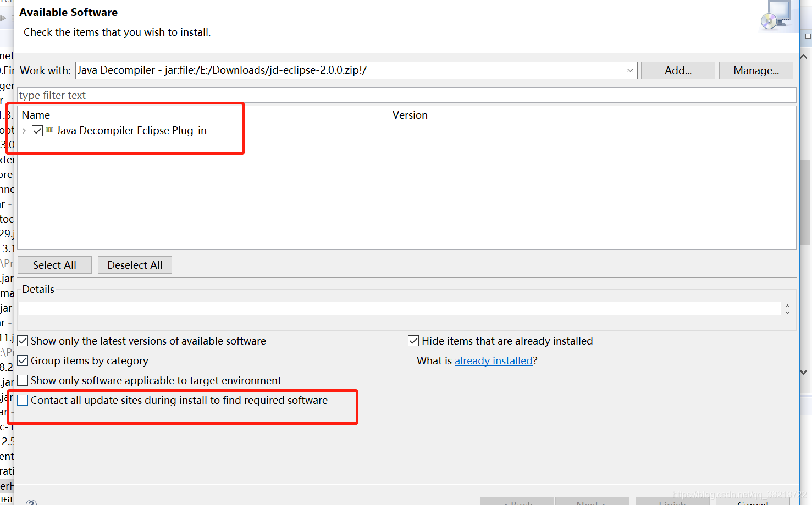The width and height of the screenshot is (812, 505).
Task: Click the install wizard CD icon
Action: (776, 15)
